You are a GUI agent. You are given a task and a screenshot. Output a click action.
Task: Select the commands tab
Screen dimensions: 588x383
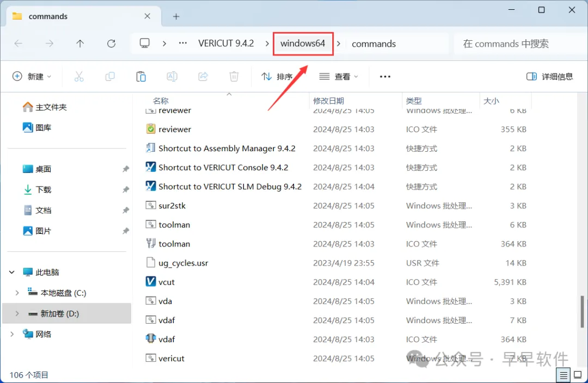pos(83,16)
